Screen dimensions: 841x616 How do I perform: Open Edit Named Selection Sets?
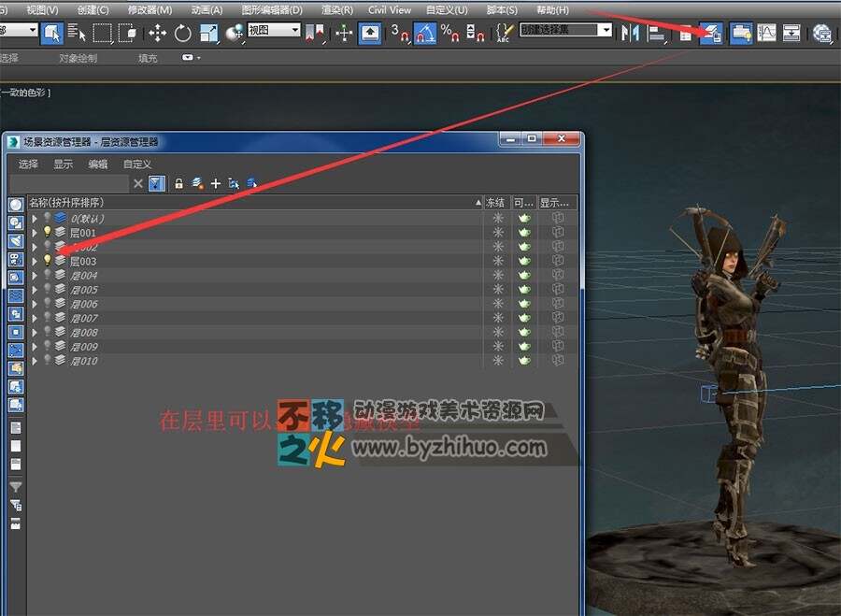coord(505,34)
